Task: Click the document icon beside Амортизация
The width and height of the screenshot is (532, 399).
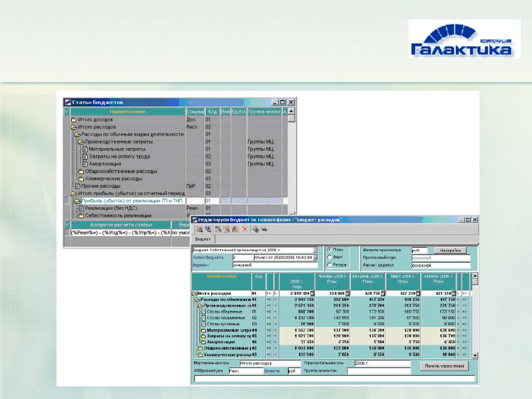Action: pyautogui.click(x=85, y=164)
